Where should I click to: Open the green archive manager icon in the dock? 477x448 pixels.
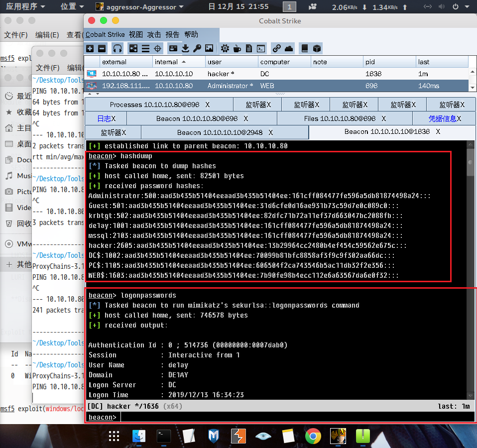tap(363, 436)
